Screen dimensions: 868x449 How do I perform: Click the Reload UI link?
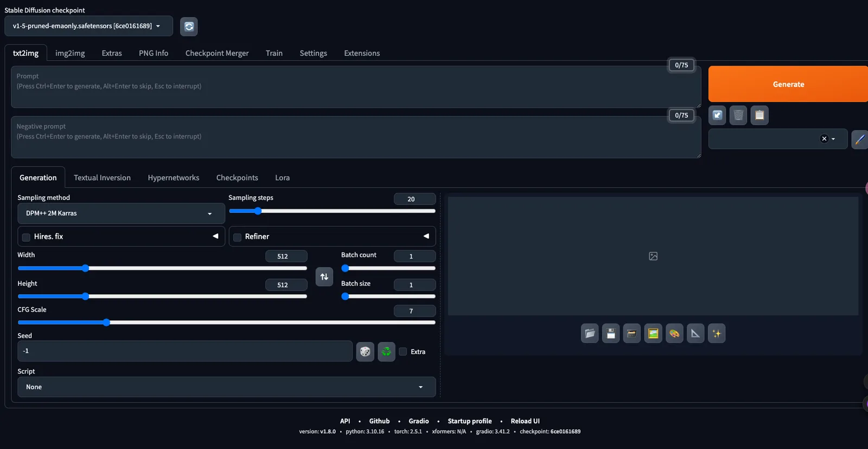click(525, 421)
